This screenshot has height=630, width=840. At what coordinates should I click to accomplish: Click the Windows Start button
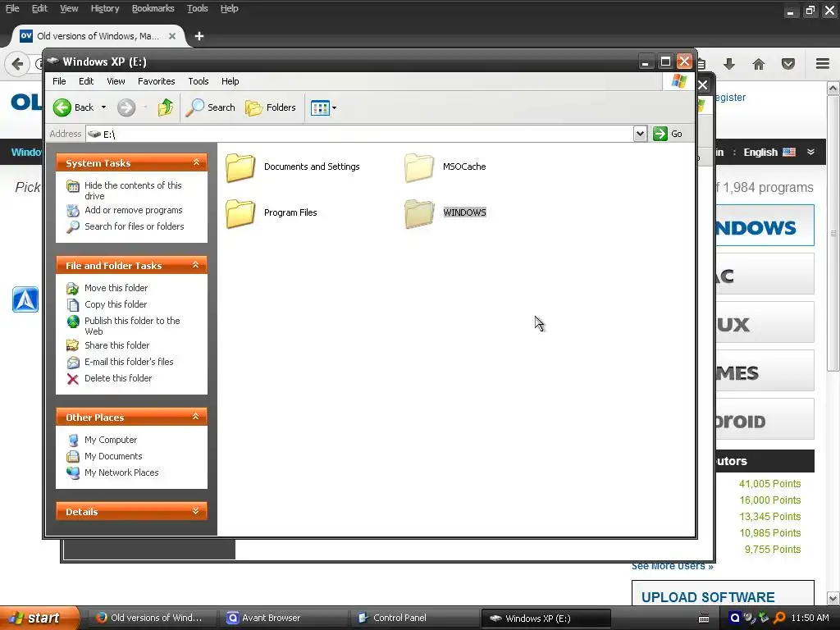point(39,619)
